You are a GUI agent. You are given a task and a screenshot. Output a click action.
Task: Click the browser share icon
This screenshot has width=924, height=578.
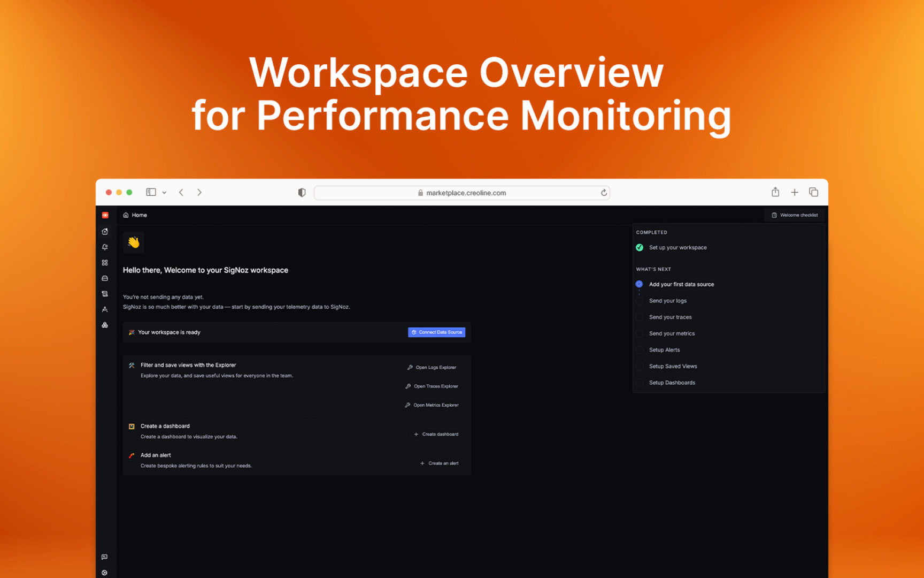[x=775, y=192]
